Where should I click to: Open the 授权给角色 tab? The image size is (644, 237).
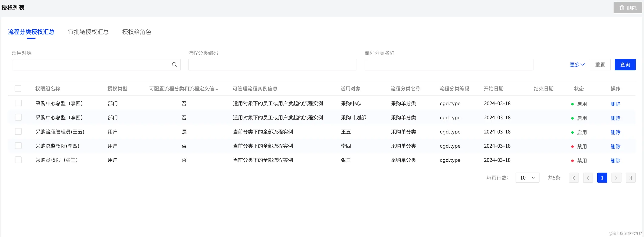[137, 32]
